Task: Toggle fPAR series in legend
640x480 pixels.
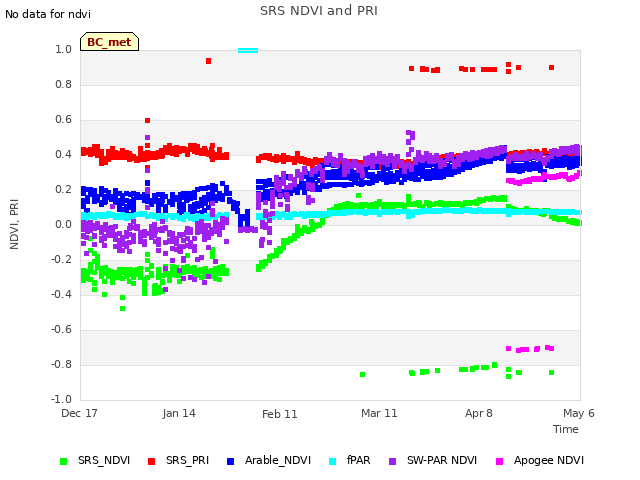Action: (350, 460)
